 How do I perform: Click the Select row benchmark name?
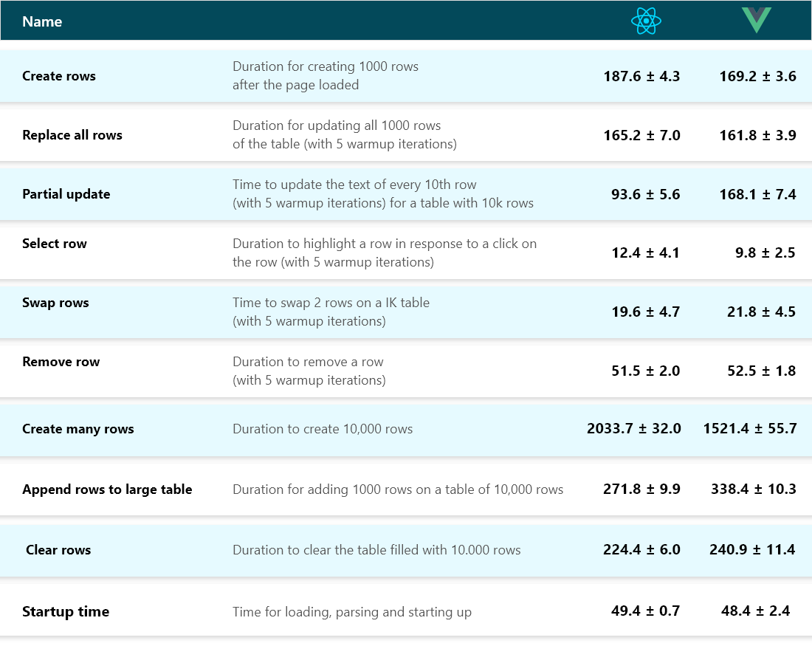(x=55, y=244)
